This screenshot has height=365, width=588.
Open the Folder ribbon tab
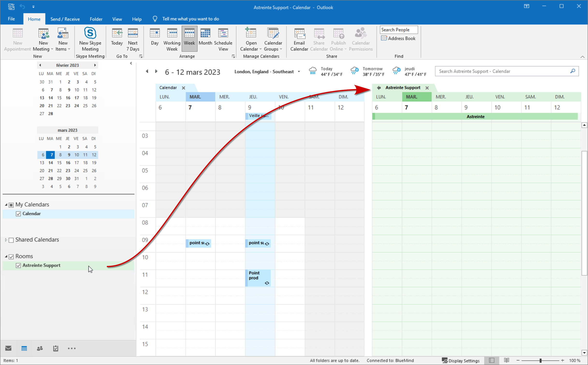coord(96,19)
